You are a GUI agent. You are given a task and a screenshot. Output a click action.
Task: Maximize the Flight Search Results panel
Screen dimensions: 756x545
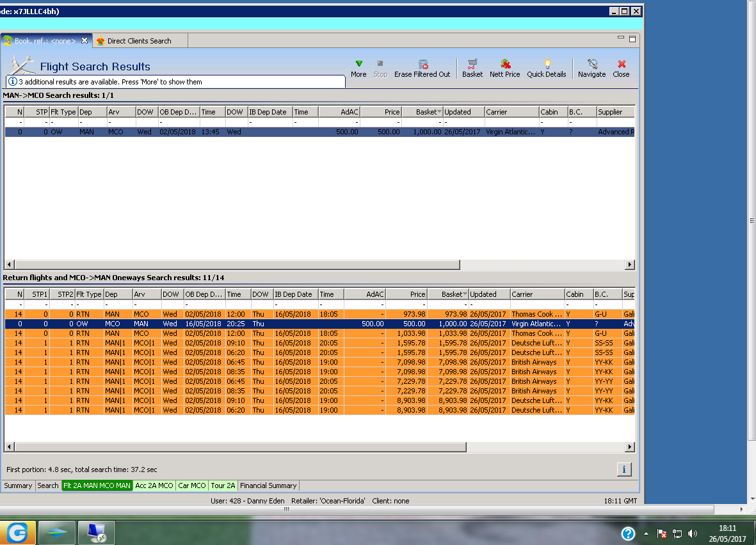pos(632,38)
